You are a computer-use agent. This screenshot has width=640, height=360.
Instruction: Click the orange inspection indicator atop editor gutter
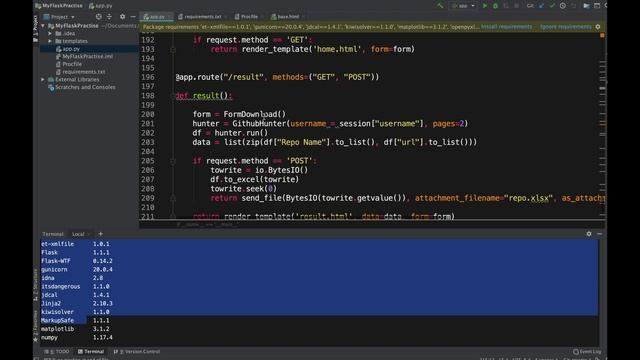[x=602, y=36]
